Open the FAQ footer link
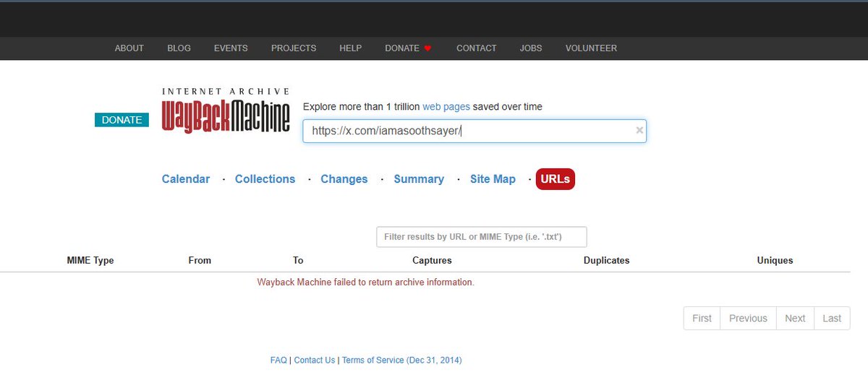Viewport: 868px width, 375px height. [x=278, y=360]
